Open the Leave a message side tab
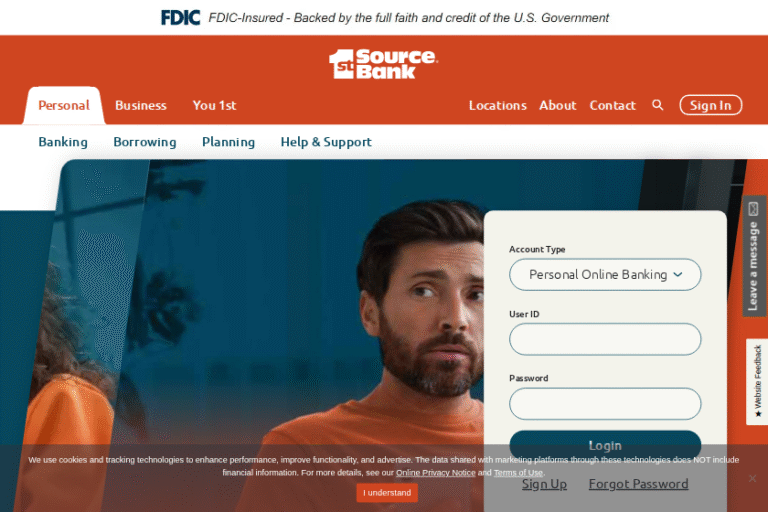Screen dimensions: 768x512 [754, 256]
